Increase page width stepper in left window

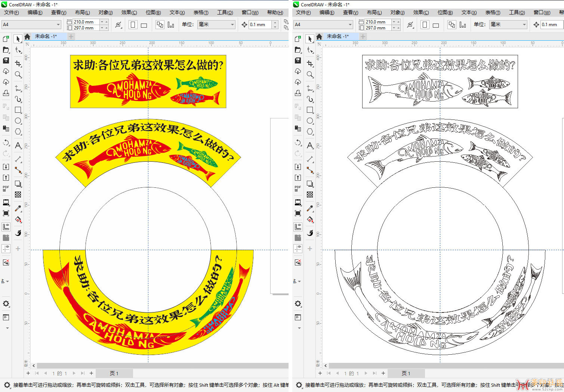[x=107, y=21]
